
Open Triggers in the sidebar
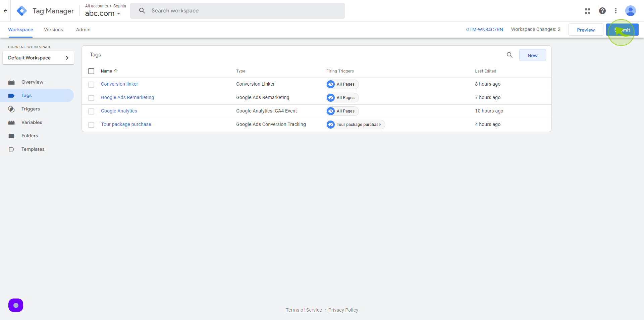(x=31, y=109)
